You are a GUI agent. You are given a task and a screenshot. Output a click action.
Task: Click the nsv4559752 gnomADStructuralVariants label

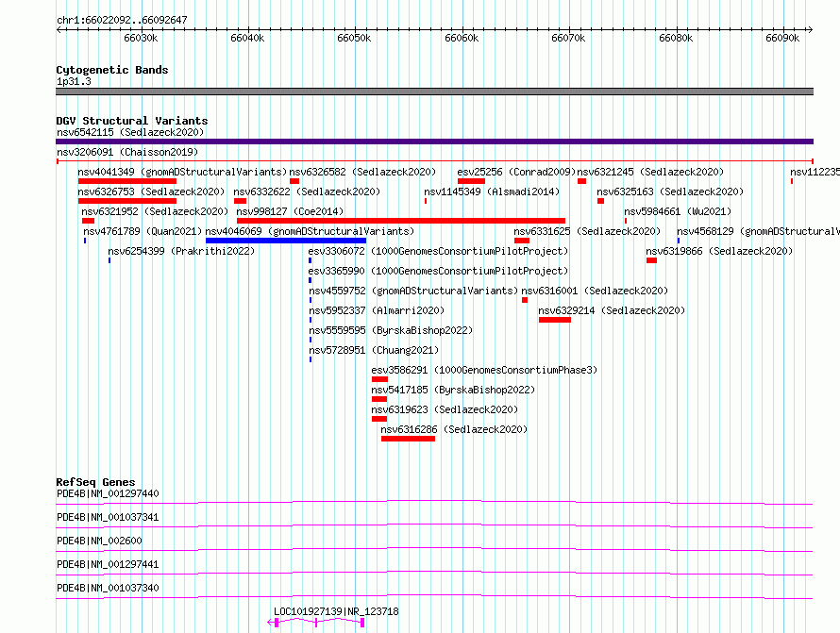pos(413,291)
